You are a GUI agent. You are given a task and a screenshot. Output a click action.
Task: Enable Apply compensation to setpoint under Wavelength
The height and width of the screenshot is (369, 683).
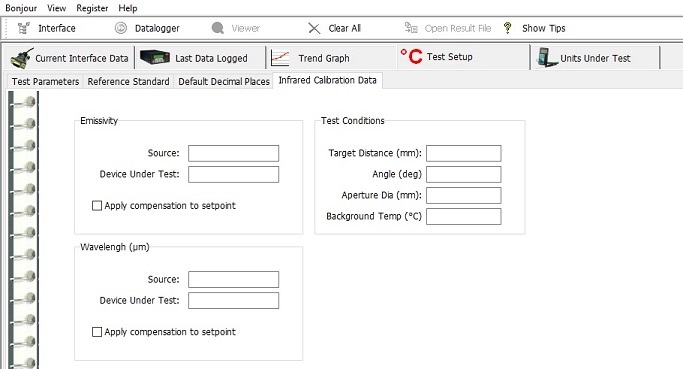97,332
